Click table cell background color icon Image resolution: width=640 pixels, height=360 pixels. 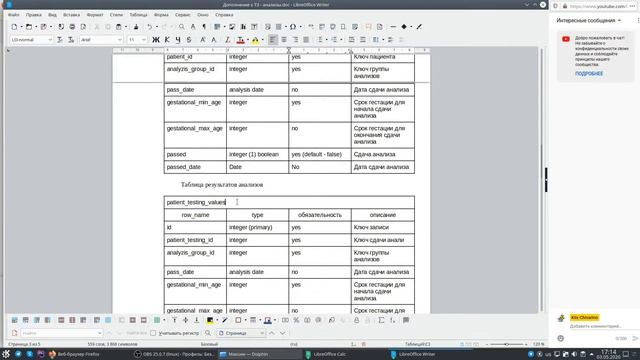pyautogui.click(x=210, y=320)
